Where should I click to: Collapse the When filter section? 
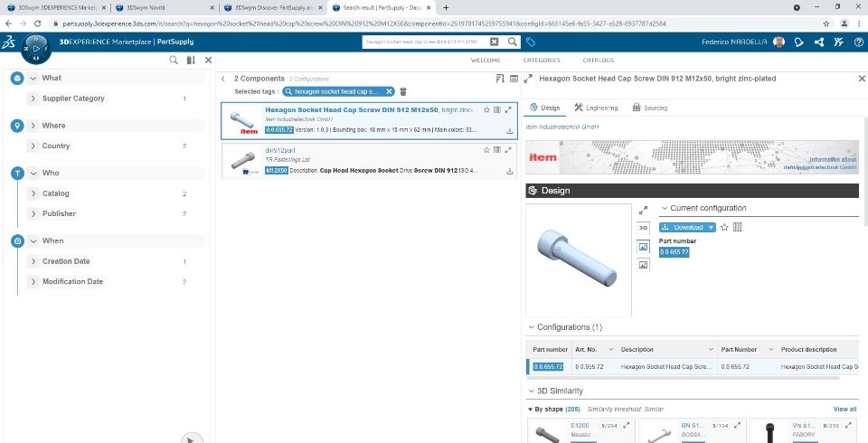(x=33, y=240)
